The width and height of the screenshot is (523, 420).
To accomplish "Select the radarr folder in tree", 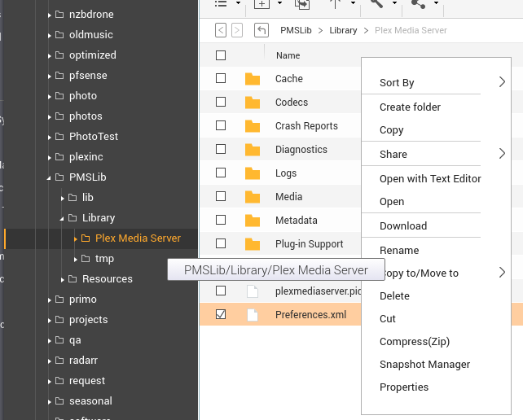I will 83,361.
